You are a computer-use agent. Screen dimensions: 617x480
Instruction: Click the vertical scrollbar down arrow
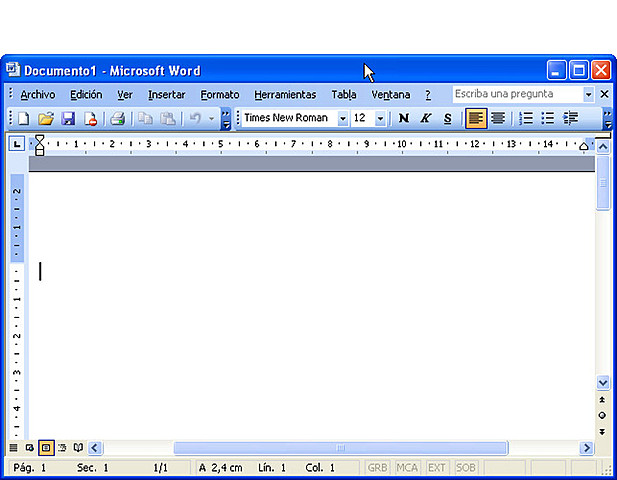603,382
